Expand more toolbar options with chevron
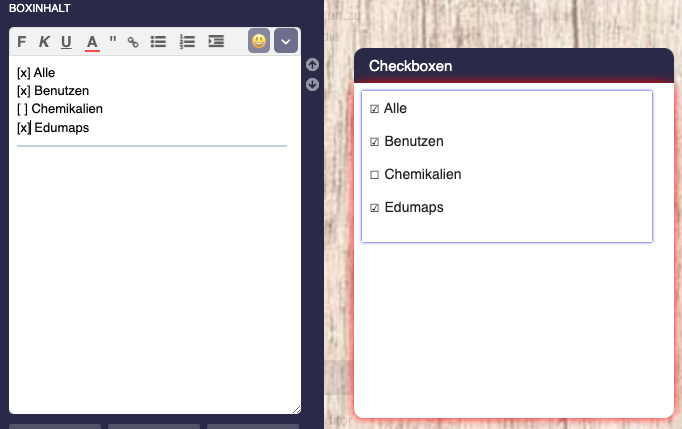 coord(286,41)
